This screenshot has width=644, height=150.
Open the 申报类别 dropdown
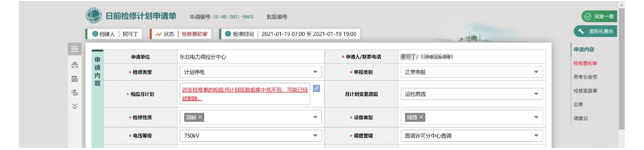coord(472,72)
